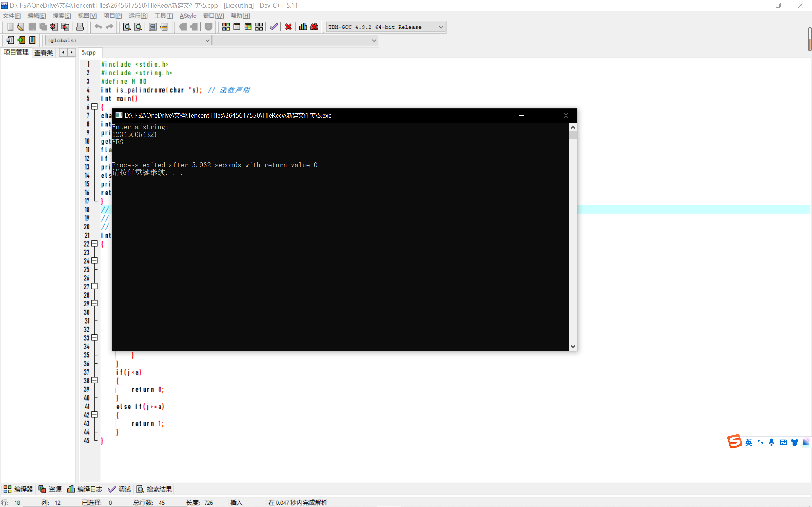Switch to the 查看类 tab

coord(44,53)
